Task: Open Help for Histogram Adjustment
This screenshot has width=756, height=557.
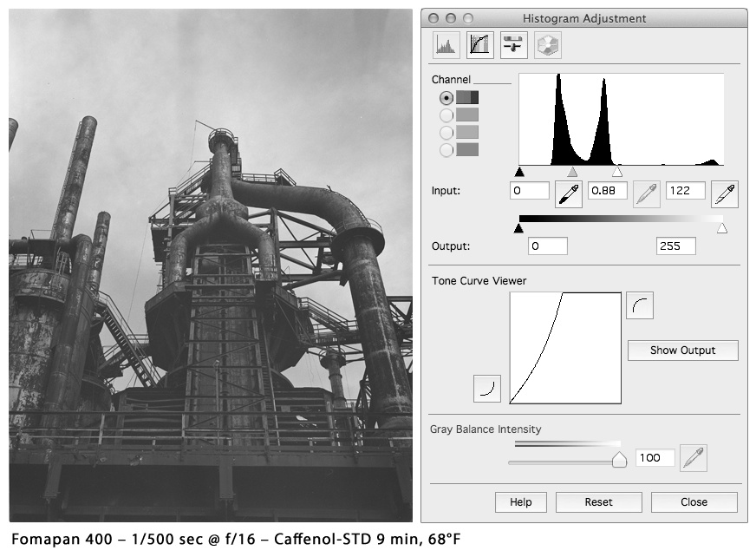Action: point(520,502)
